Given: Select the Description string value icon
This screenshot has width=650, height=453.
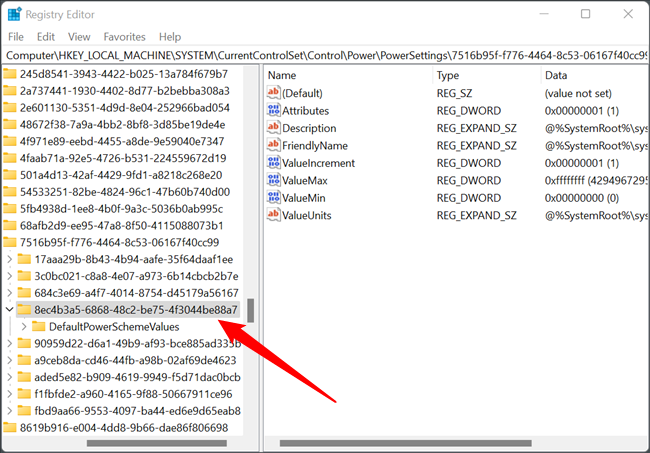Looking at the screenshot, I should tap(273, 127).
